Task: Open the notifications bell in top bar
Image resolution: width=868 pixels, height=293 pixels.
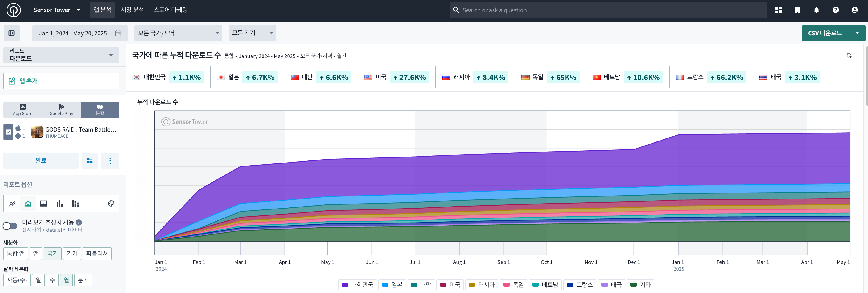Action: [816, 10]
